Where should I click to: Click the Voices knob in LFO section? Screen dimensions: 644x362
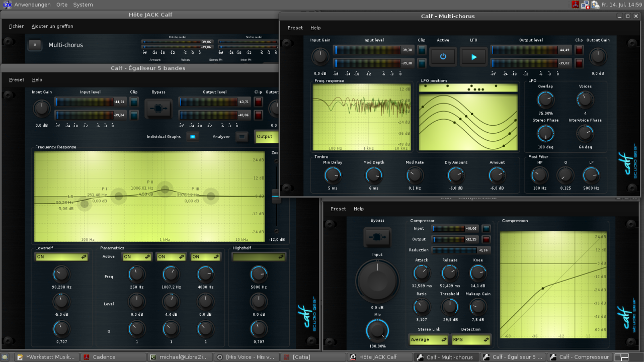585,100
